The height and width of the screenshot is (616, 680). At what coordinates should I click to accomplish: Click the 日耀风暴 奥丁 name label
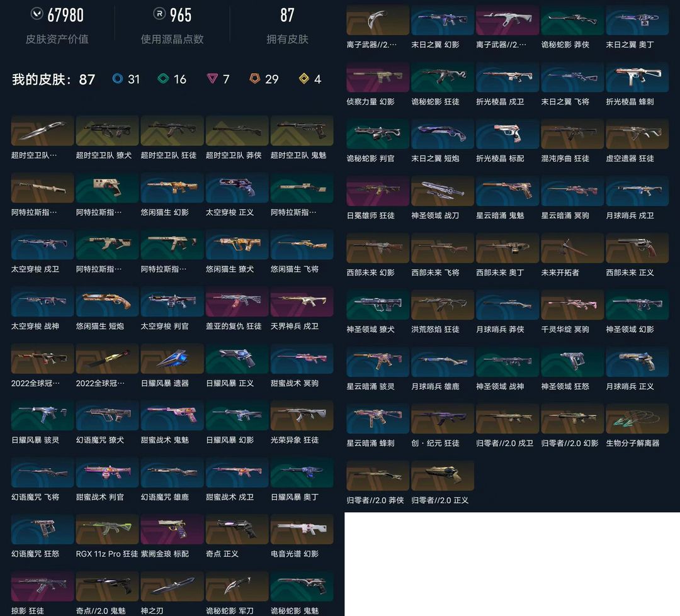click(x=295, y=497)
